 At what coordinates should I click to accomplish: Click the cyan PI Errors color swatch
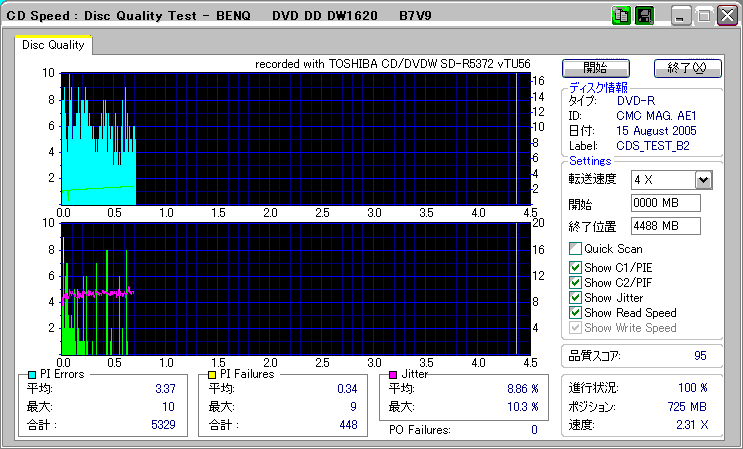click(32, 375)
